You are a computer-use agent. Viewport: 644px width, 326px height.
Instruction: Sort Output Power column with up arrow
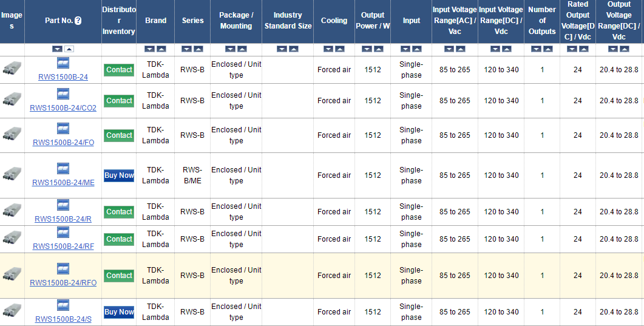pyautogui.click(x=378, y=49)
